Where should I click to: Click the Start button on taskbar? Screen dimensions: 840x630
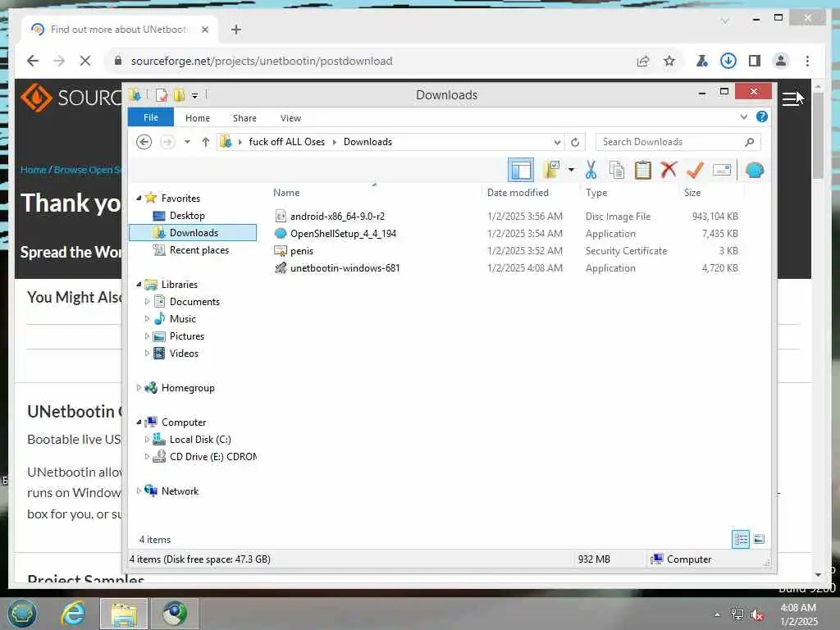pyautogui.click(x=22, y=614)
